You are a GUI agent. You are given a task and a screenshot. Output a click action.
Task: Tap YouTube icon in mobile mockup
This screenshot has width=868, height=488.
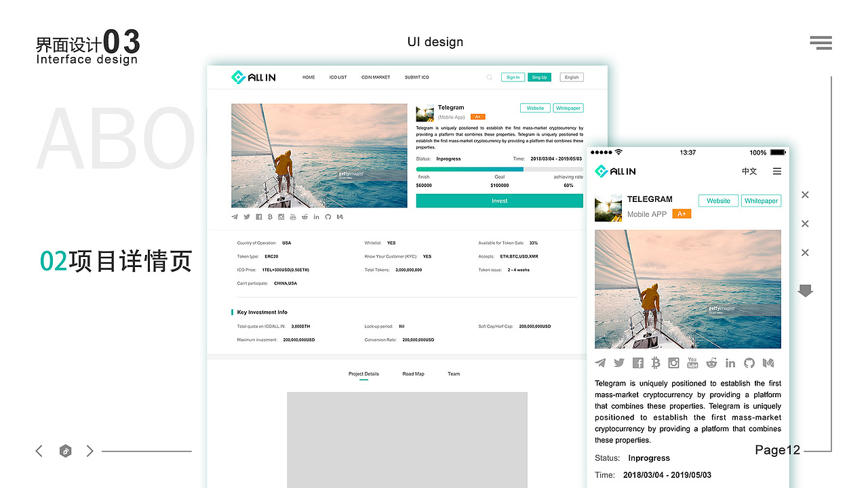(692, 363)
